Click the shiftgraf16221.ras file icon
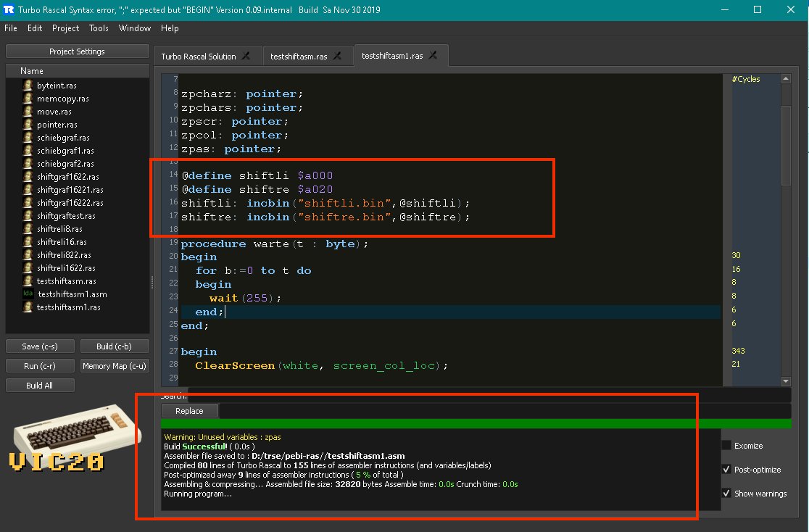Image resolution: width=809 pixels, height=532 pixels. 28,189
